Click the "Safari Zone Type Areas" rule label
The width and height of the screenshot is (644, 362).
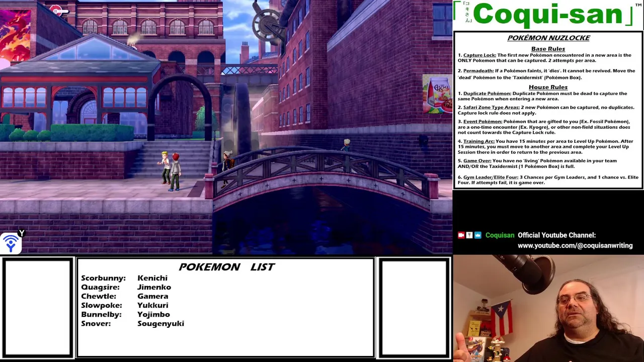[x=491, y=107]
